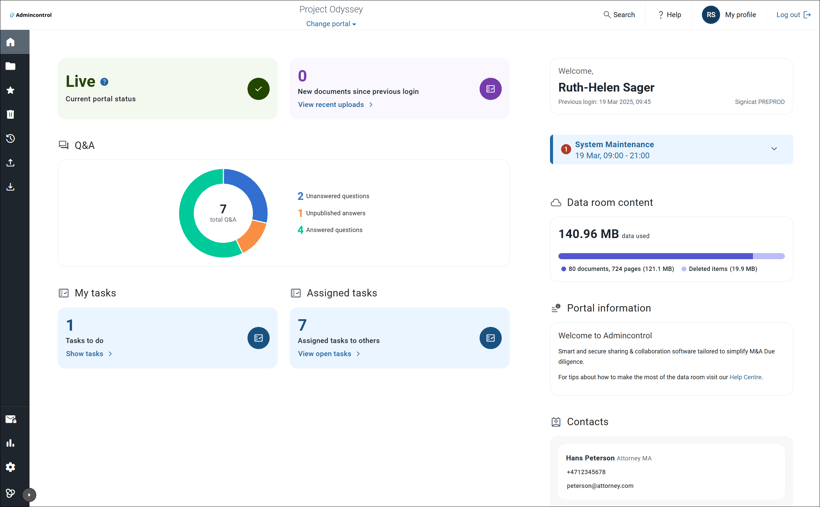Click the Search field in header
Screen dimensions: 820x507
[x=619, y=15]
